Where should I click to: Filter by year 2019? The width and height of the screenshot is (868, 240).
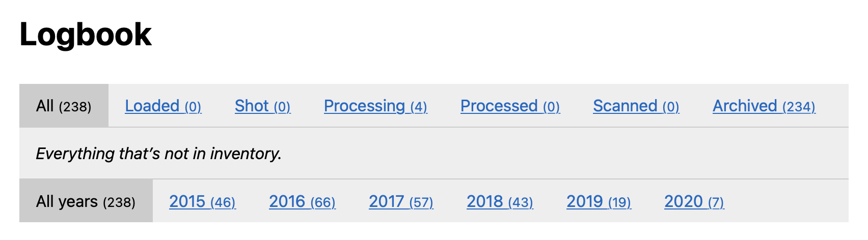599,201
